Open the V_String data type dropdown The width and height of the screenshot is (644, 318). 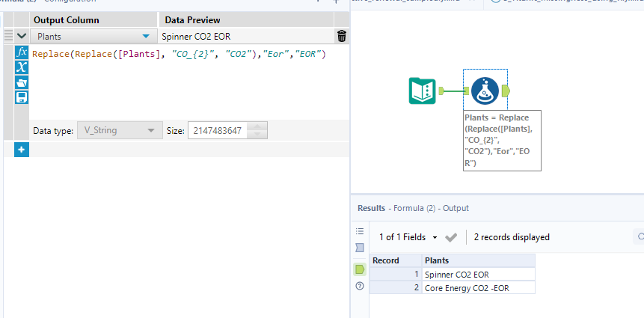119,130
